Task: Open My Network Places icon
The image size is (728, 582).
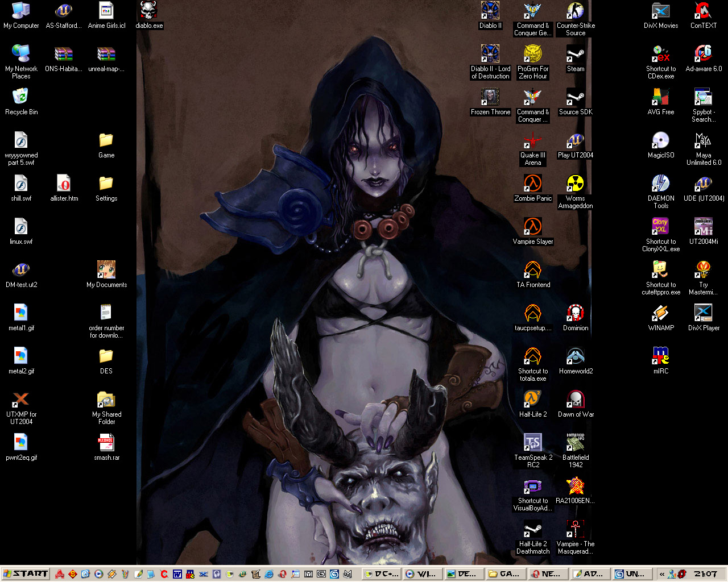Action: [x=21, y=62]
